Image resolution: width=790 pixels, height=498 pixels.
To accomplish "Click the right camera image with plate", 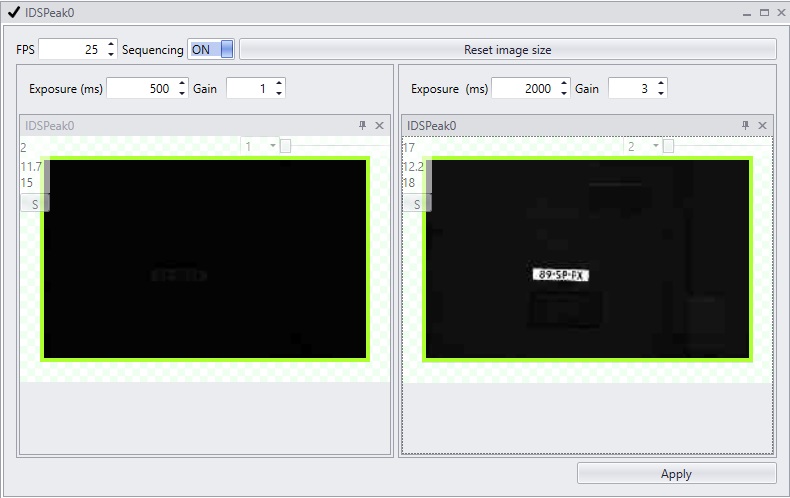I will click(587, 259).
